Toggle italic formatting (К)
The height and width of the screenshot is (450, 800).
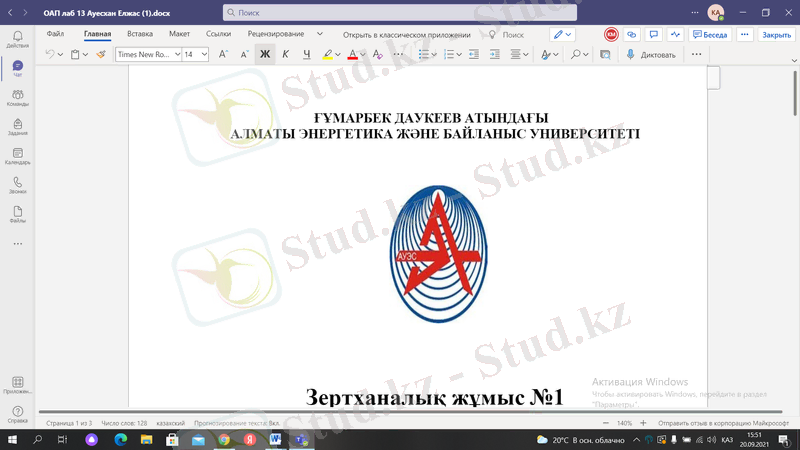286,55
